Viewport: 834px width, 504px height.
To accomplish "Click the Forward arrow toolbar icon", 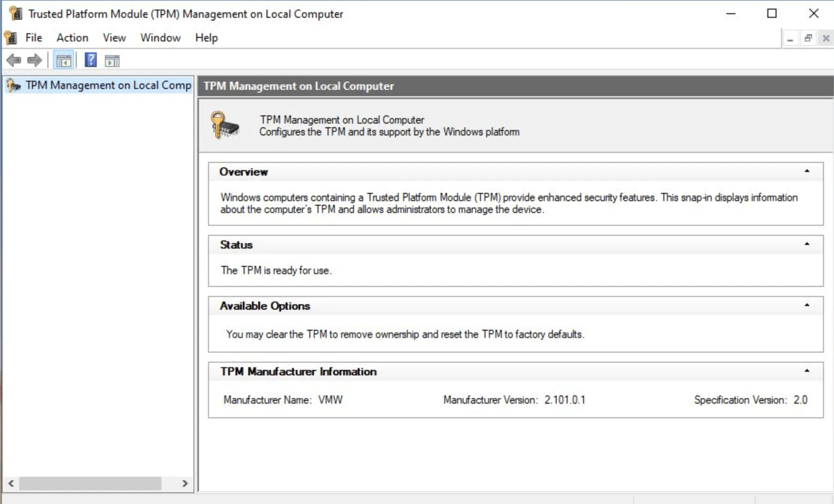I will click(35, 60).
